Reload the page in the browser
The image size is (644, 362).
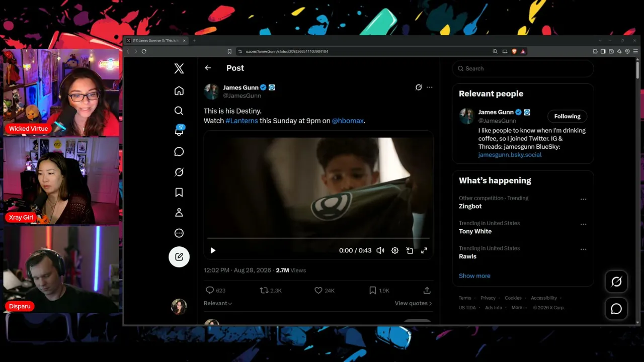pos(144,51)
